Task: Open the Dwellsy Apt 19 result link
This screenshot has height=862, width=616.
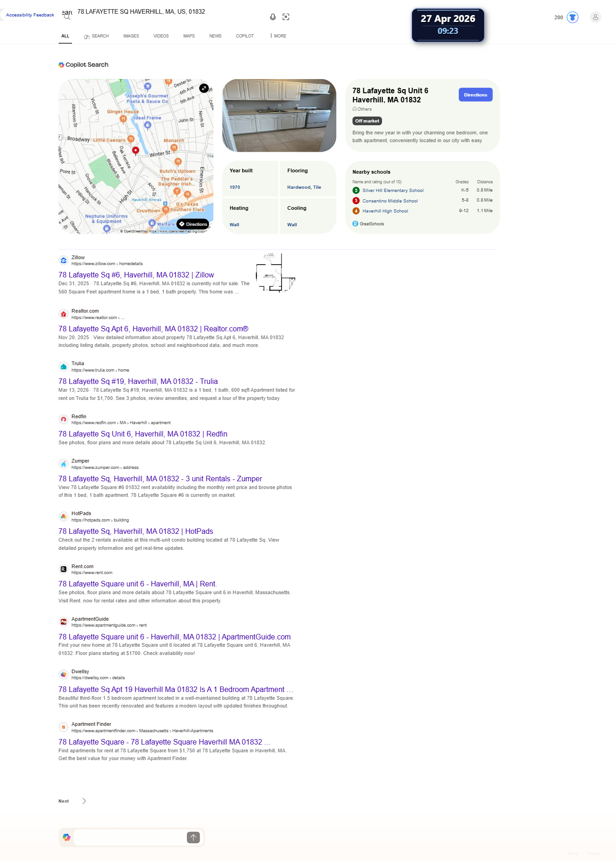Action: [176, 690]
